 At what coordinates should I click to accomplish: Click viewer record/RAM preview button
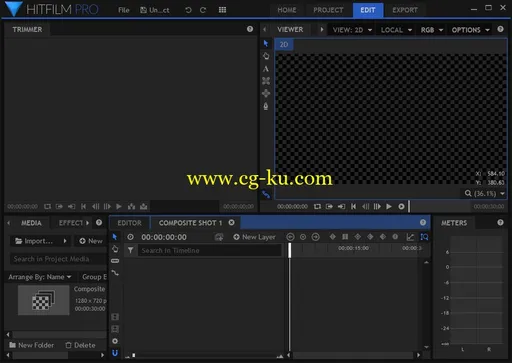pos(401,207)
